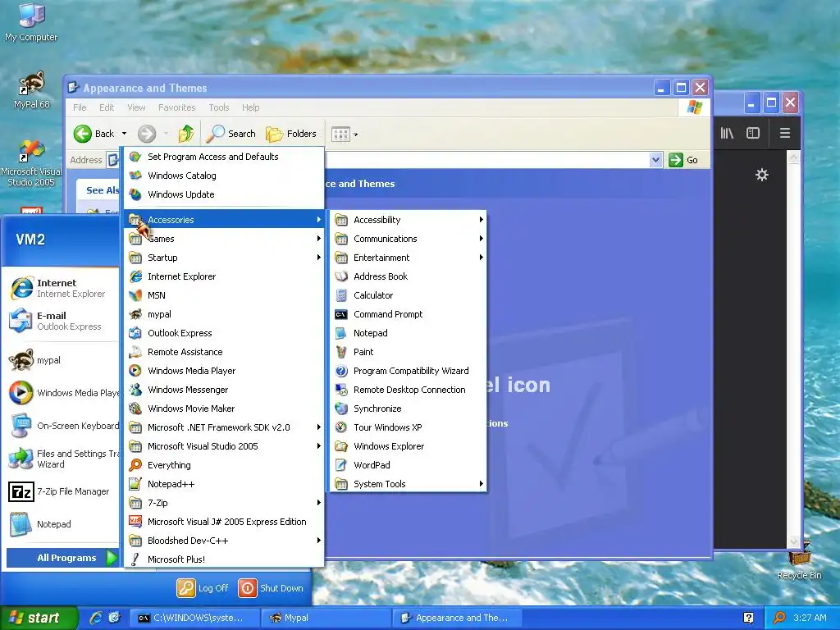Viewport: 840px width, 630px height.
Task: Select the Synchronize entry
Action: (x=408, y=409)
